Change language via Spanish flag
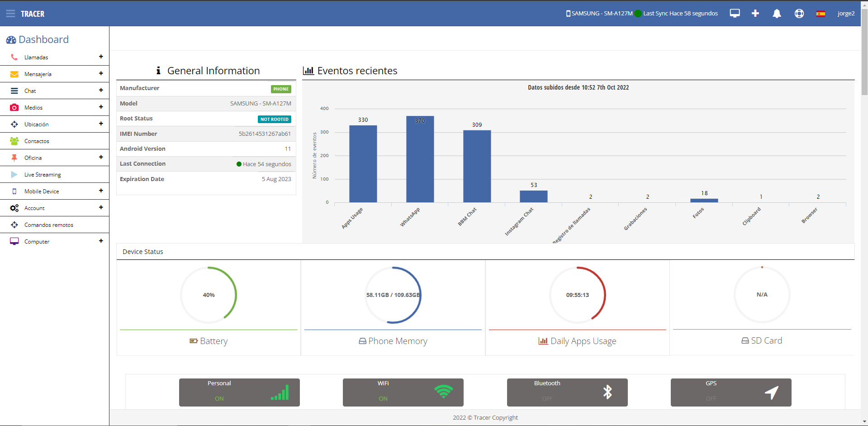The image size is (868, 426). pyautogui.click(x=820, y=14)
